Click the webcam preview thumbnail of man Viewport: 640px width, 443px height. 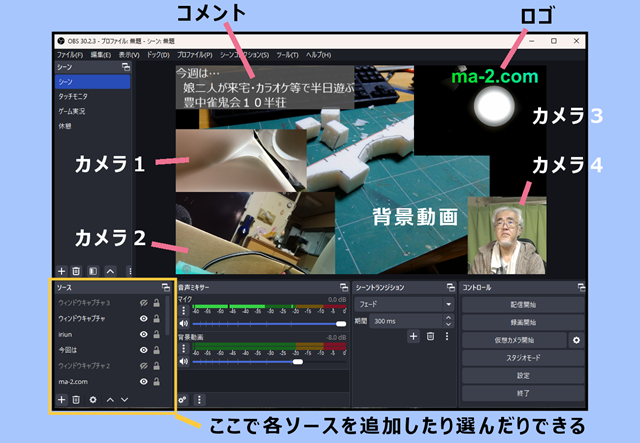(x=507, y=236)
